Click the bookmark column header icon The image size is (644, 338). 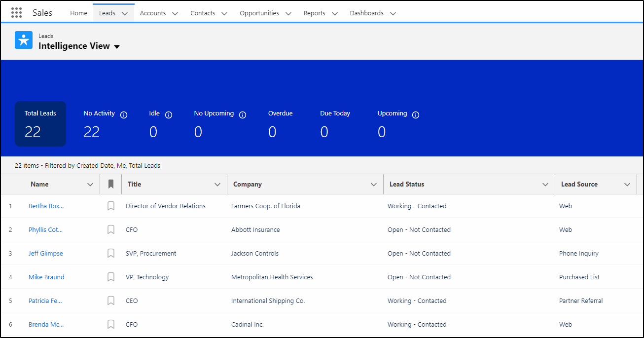click(x=111, y=184)
